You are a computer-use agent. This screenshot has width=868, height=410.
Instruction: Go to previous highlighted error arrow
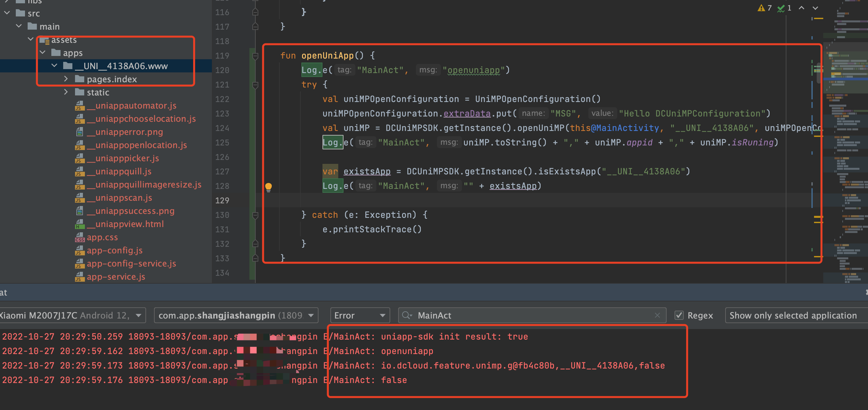tap(802, 8)
